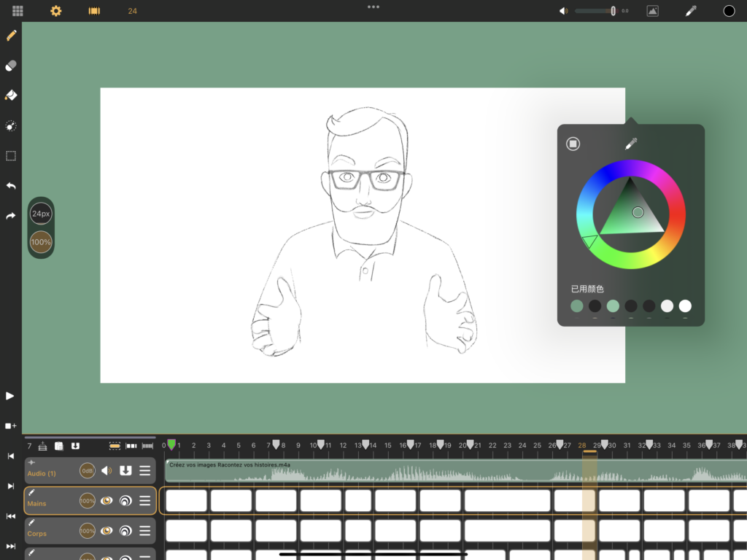This screenshot has width=747, height=560.
Task: Select the audio clip Créez vos images Racontez vos histoires.m4a
Action: [x=455, y=471]
